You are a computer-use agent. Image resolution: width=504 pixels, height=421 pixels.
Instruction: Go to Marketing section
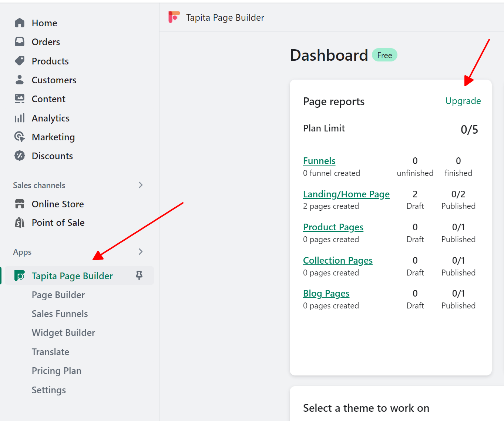coord(53,137)
